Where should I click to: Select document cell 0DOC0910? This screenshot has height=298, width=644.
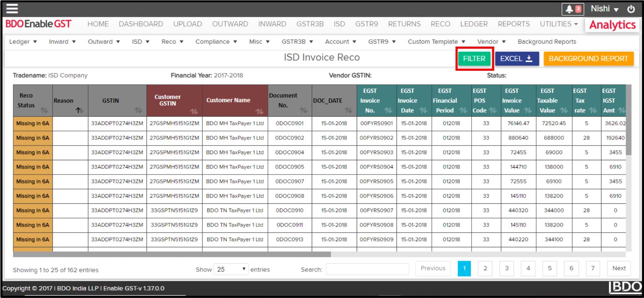[x=290, y=211]
